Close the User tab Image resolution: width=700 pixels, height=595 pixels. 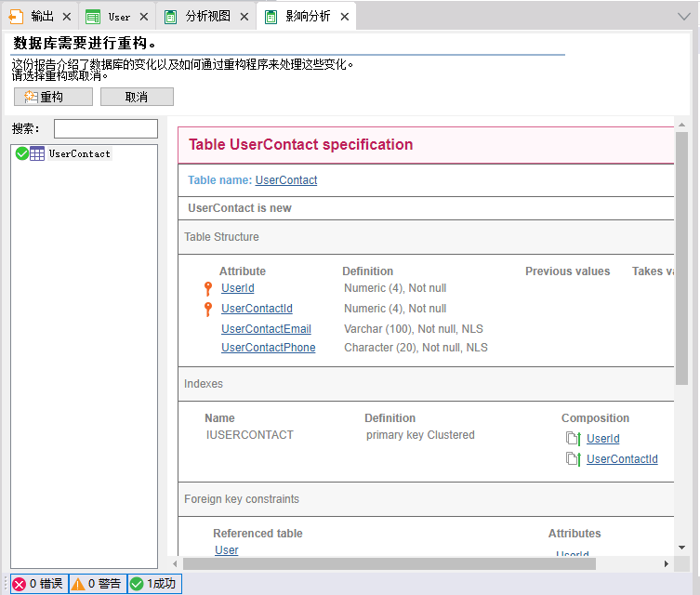click(144, 17)
